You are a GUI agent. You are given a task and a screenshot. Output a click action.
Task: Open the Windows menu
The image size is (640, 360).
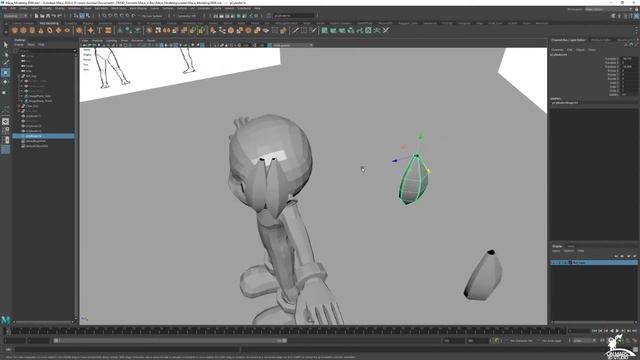tap(74, 8)
